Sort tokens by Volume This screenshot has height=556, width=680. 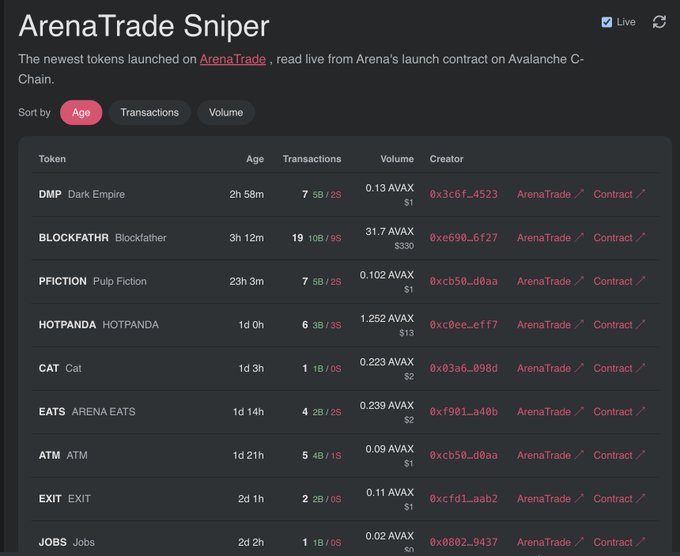click(x=226, y=112)
